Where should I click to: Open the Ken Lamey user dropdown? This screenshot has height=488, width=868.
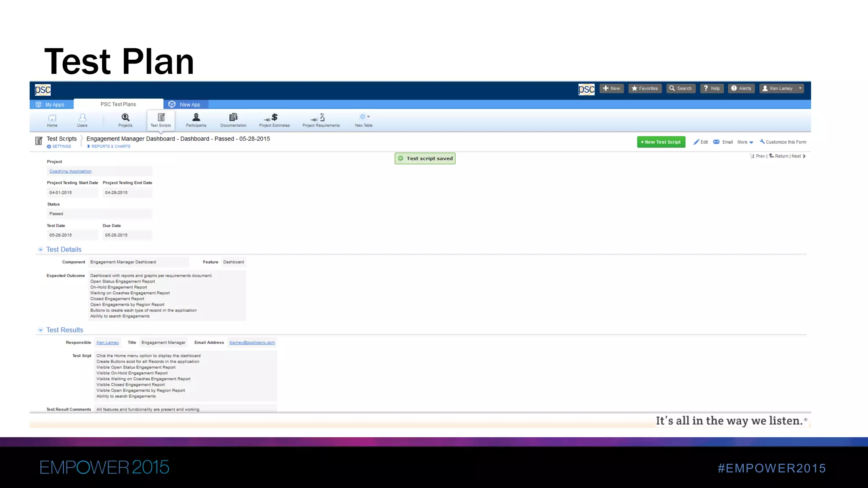coord(782,88)
